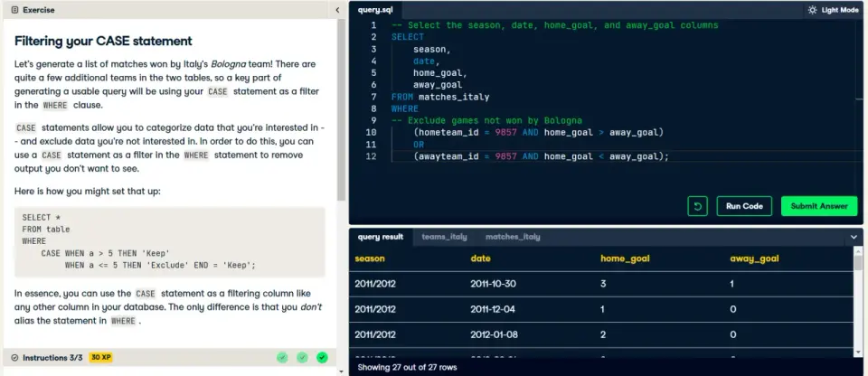Click second instruction step checkmark

pyautogui.click(x=302, y=358)
